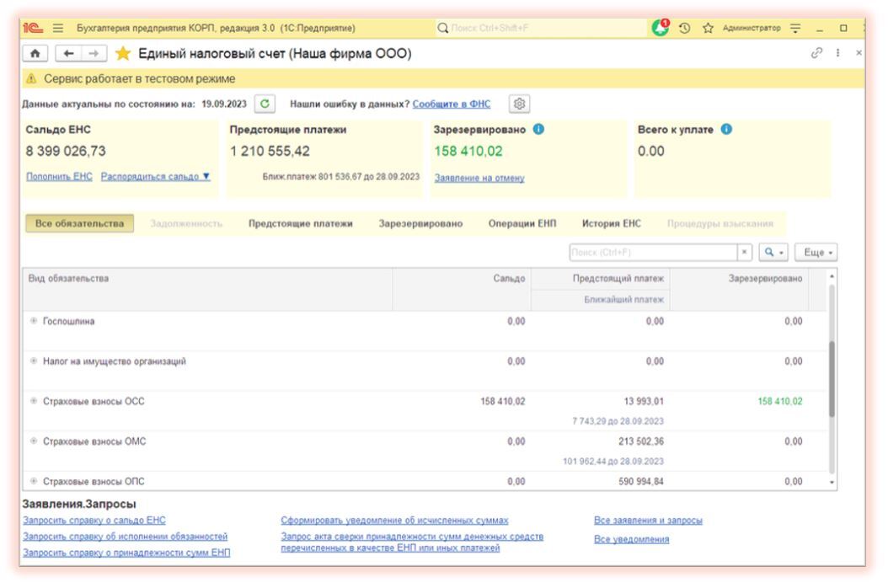888x588 pixels.
Task: Open the Все уведомления link
Action: click(x=631, y=539)
